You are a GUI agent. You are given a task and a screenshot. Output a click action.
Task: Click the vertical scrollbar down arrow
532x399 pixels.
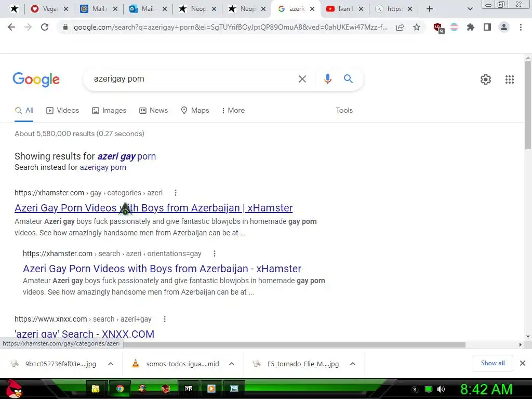(x=528, y=337)
